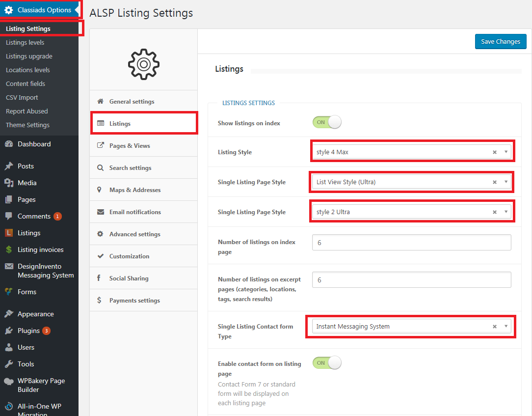Click the Listings tab list icon
The width and height of the screenshot is (532, 416).
click(101, 123)
